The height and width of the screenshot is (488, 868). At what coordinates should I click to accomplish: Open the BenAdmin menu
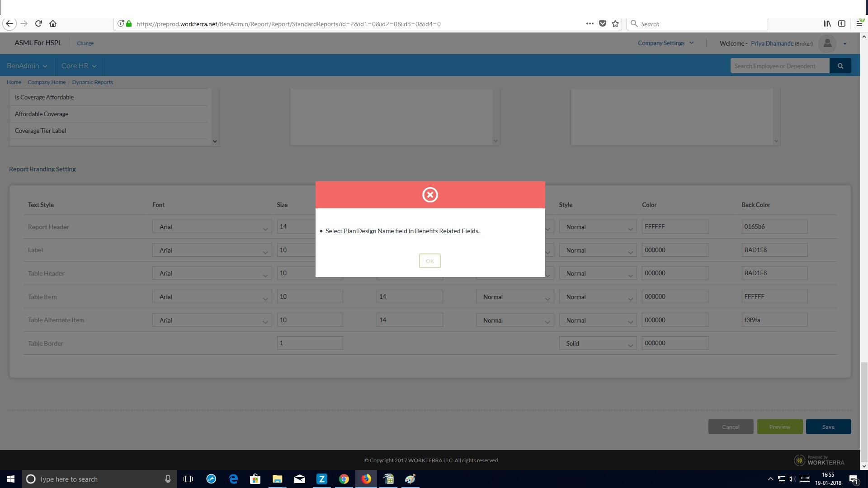(27, 66)
